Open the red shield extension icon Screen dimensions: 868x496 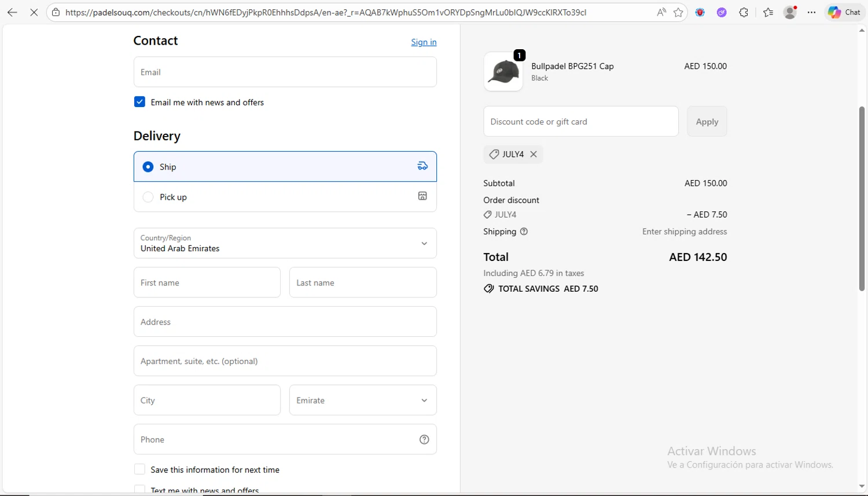tap(700, 12)
